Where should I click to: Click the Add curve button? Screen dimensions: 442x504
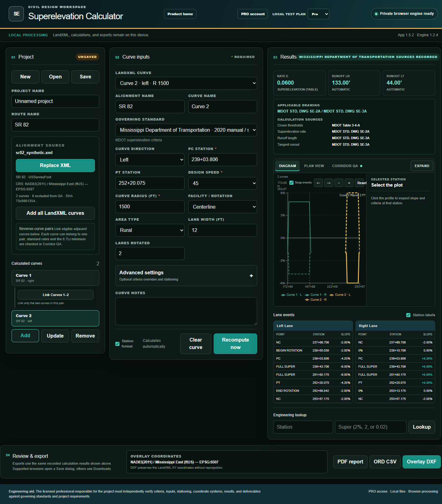click(25, 336)
